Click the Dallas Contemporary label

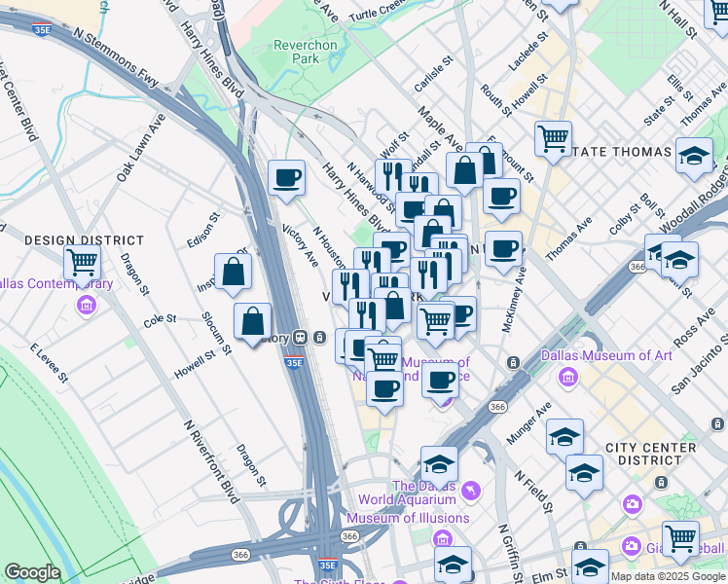56,283
